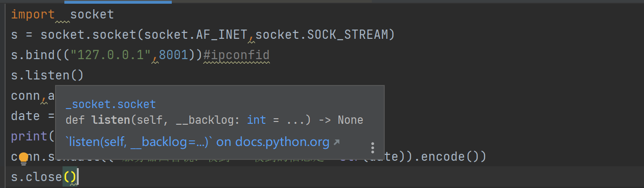Click the date variable assignment

25,116
